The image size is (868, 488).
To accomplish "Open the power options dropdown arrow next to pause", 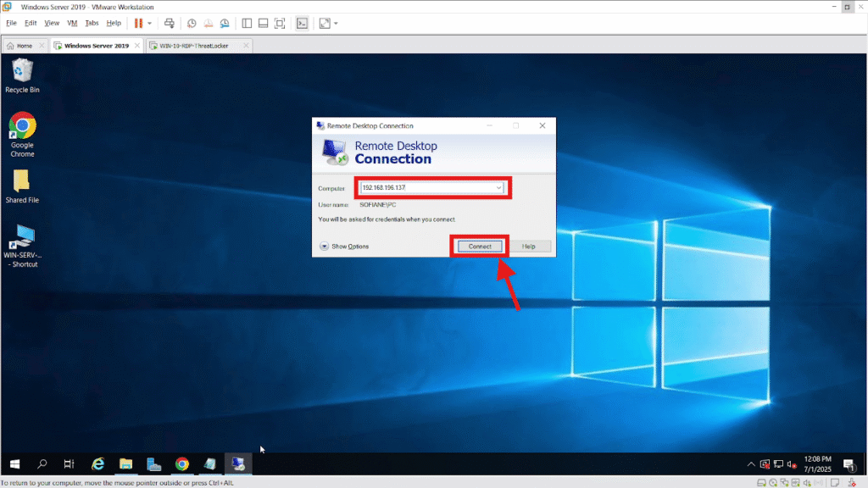I will click(149, 23).
